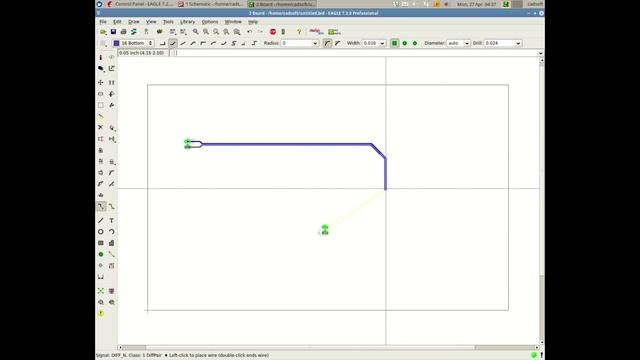This screenshot has width=640, height=360.
Task: Select the Display layers tool
Action: click(x=101, y=69)
